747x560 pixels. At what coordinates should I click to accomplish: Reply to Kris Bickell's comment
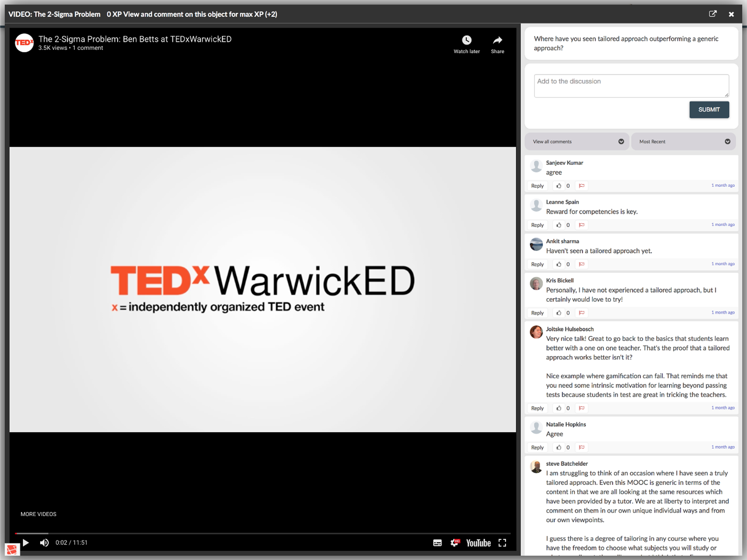coord(537,313)
